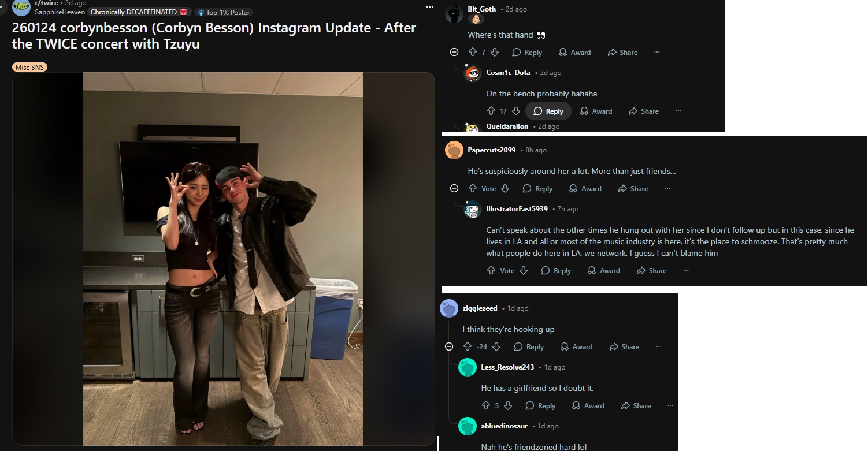
Task: Open post options three-dot menu
Action: point(429,7)
